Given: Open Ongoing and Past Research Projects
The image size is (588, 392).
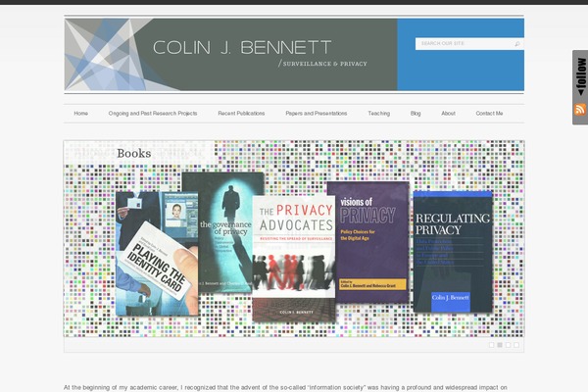Looking at the screenshot, I should click(x=153, y=114).
